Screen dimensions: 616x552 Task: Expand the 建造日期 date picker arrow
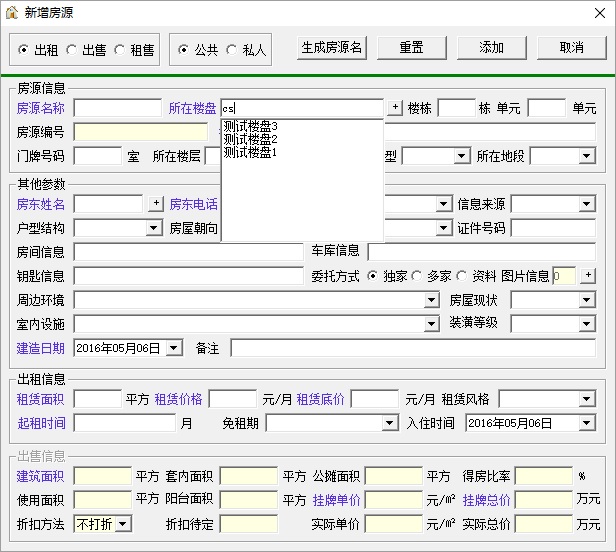[x=174, y=348]
